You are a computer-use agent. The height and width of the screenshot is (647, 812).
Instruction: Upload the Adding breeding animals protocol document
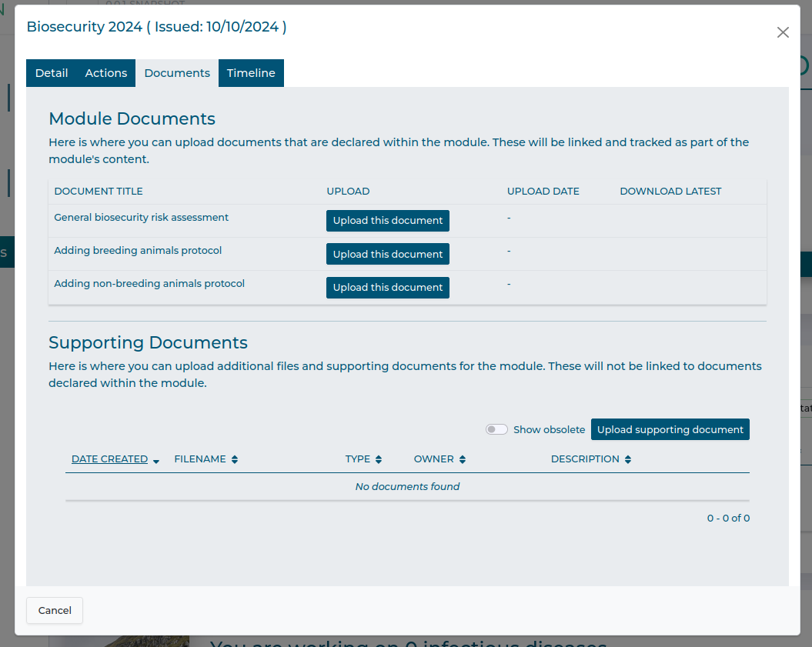(x=387, y=254)
